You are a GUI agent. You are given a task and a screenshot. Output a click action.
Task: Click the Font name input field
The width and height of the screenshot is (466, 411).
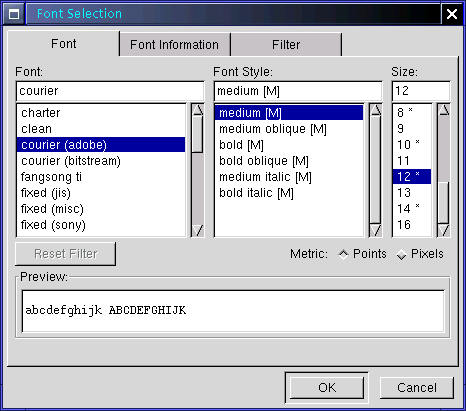coord(110,91)
